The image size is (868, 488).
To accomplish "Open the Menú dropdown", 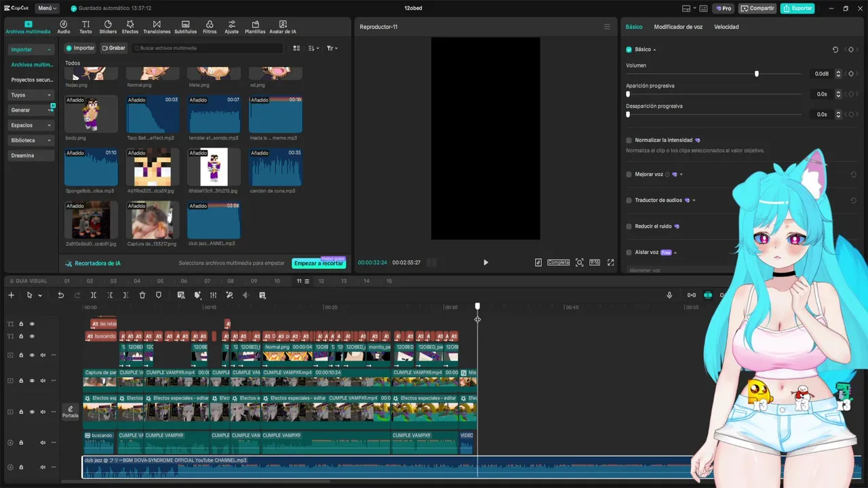I will pos(47,8).
